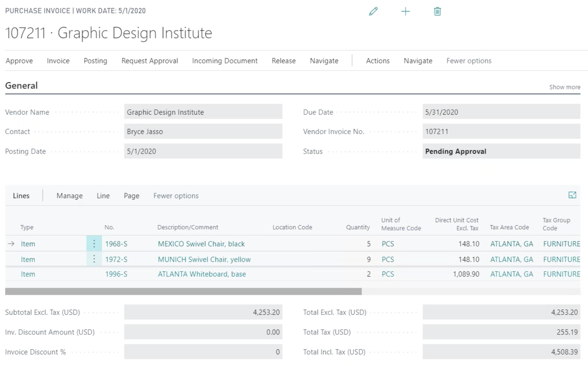This screenshot has width=588, height=366.
Task: Open the Approve menu
Action: pos(19,61)
